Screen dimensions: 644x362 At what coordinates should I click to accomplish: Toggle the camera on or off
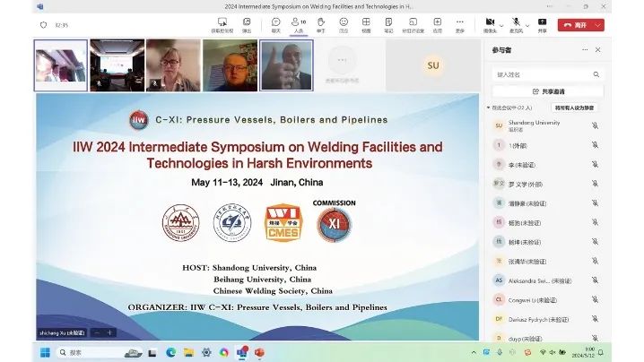click(x=490, y=22)
